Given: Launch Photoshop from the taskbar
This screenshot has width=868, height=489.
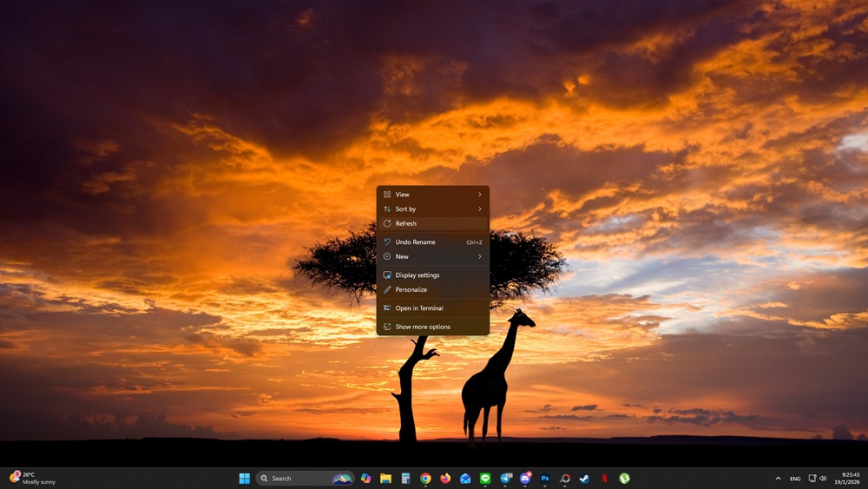Looking at the screenshot, I should click(x=545, y=479).
